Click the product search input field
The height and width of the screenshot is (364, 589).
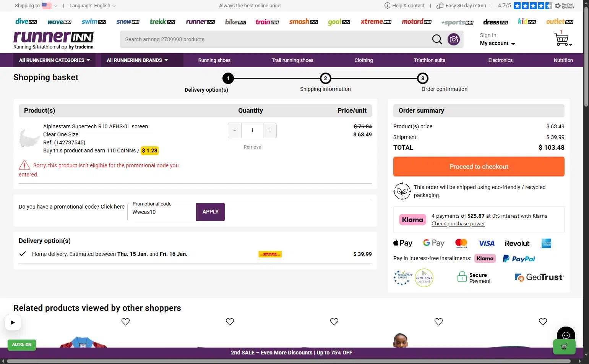pos(275,39)
